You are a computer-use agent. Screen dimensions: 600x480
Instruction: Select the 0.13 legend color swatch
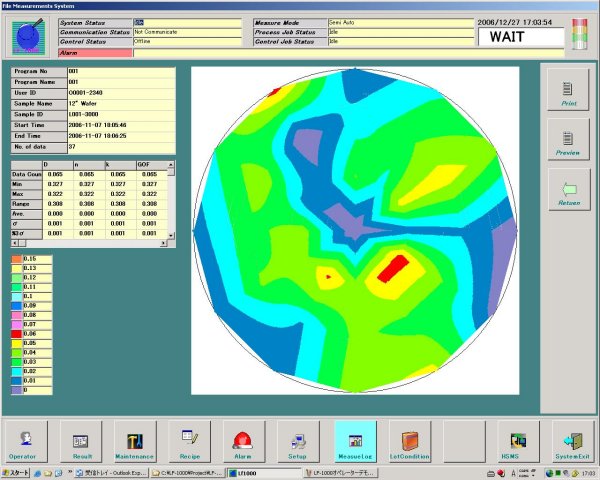point(17,268)
